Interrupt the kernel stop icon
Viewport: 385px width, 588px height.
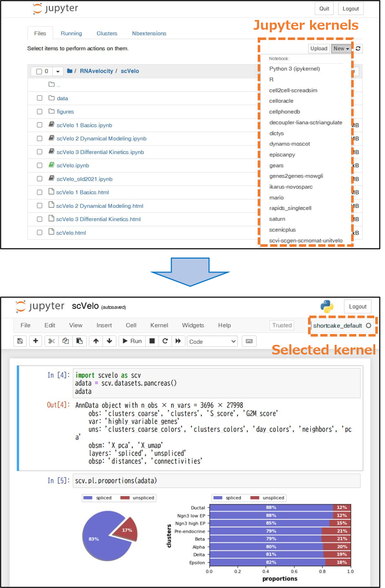pos(152,341)
